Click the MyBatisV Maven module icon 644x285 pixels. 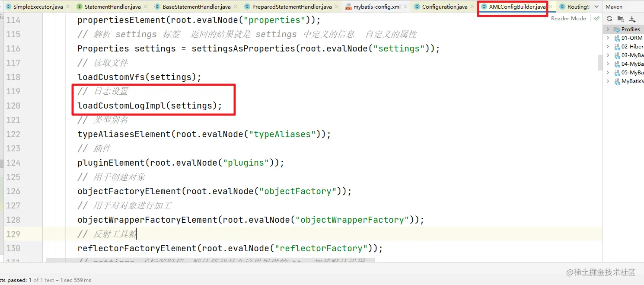(x=617, y=81)
